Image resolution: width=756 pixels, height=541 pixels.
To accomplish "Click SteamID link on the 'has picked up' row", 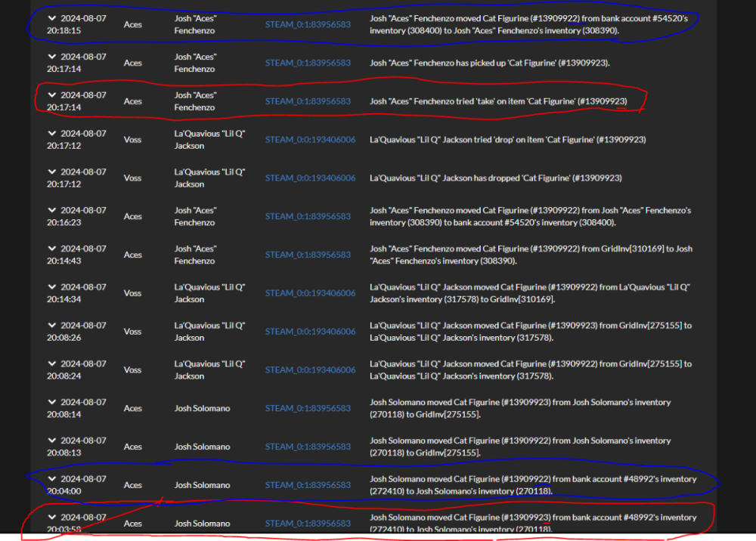I will coord(308,63).
